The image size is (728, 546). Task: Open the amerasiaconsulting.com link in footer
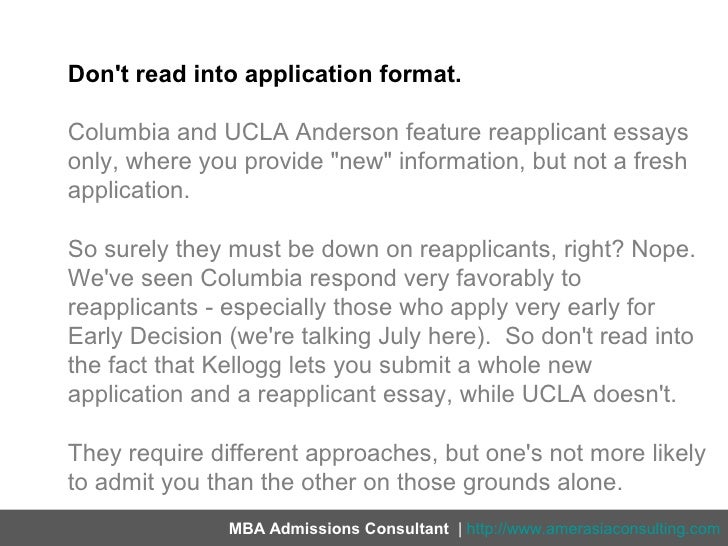[x=593, y=529]
